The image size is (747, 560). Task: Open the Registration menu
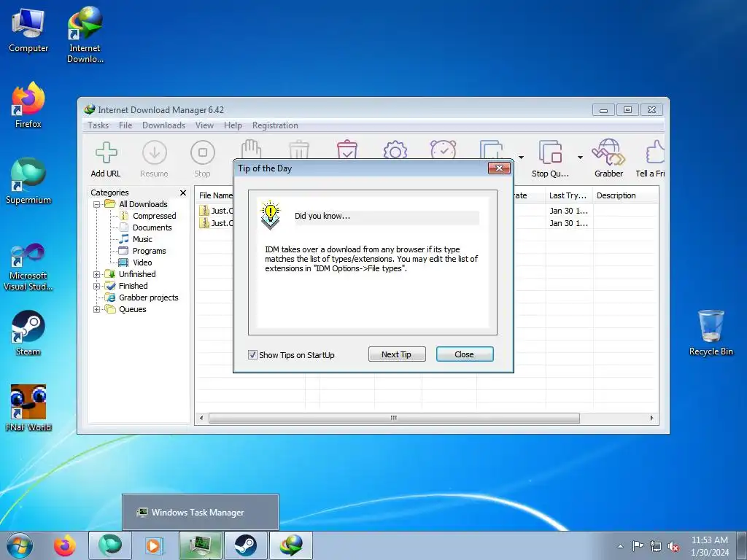coord(275,125)
